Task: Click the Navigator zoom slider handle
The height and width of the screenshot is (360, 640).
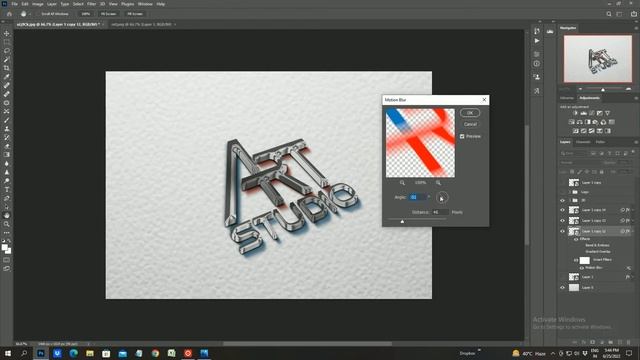Action: [x=603, y=89]
